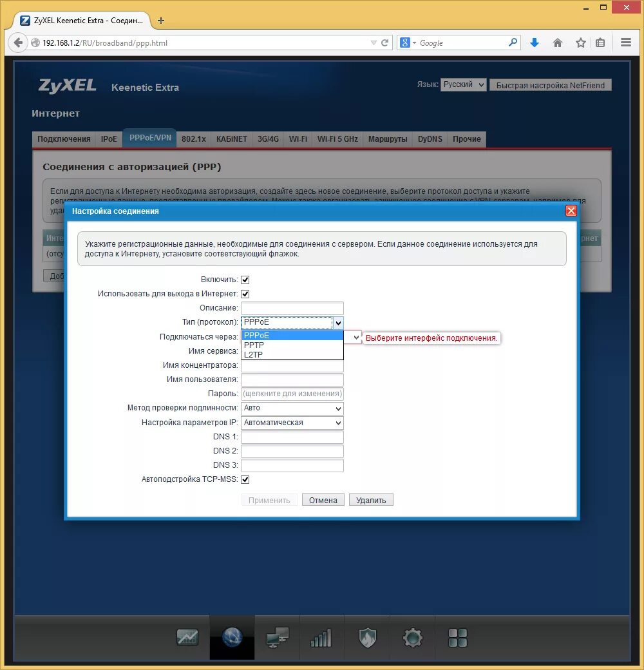644x670 pixels.
Task: Click the search magnifier icon
Action: click(513, 43)
